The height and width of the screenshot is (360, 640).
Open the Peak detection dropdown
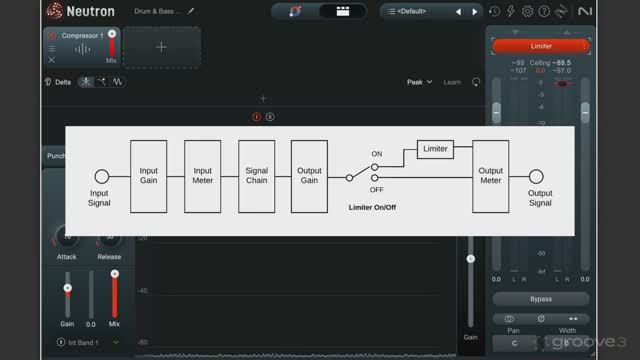point(419,82)
